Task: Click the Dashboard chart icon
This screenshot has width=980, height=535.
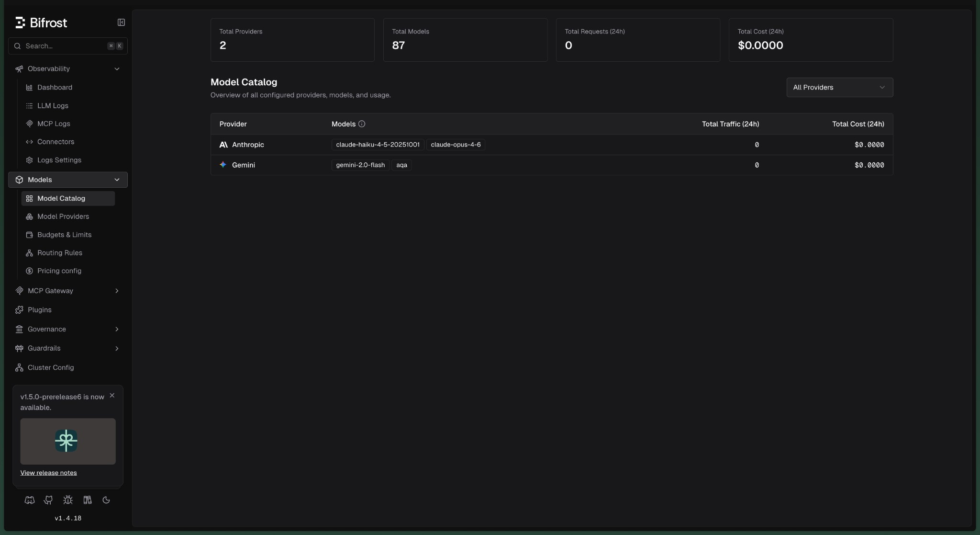Action: [x=29, y=87]
